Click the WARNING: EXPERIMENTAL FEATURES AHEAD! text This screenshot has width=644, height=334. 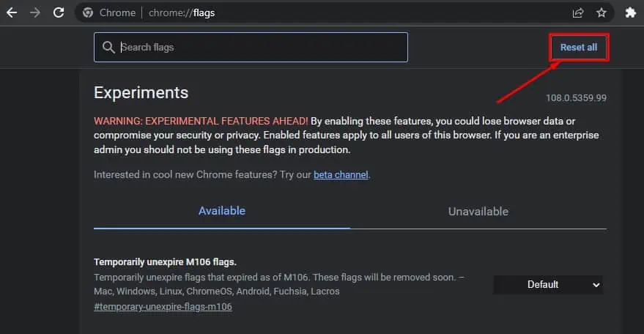point(201,121)
